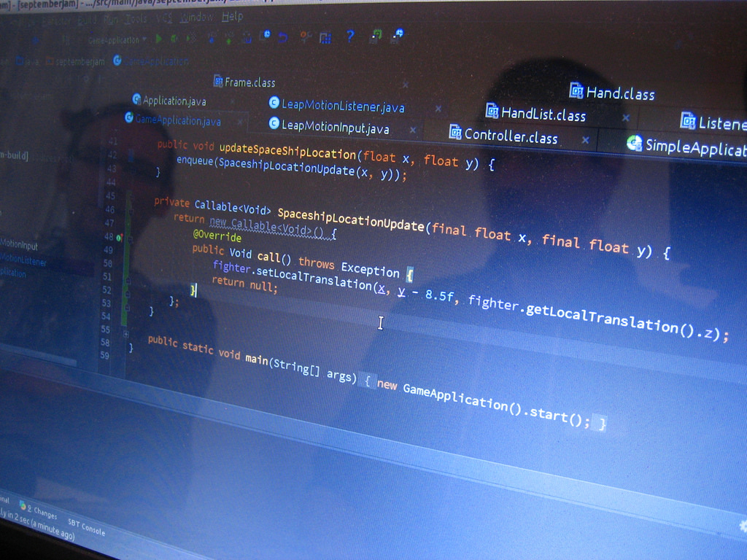The height and width of the screenshot is (560, 747).
Task: Click the Debug bug icon in toolbar
Action: 174,39
